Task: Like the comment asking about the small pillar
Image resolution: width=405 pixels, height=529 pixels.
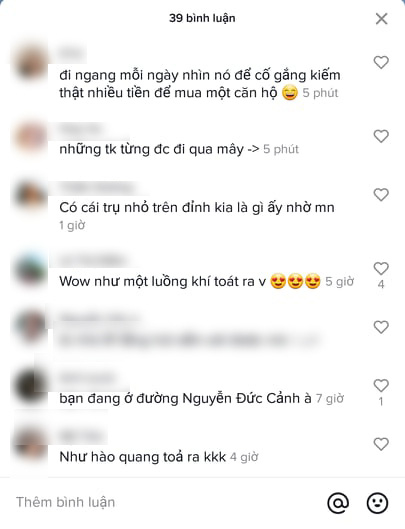Action: 381,195
